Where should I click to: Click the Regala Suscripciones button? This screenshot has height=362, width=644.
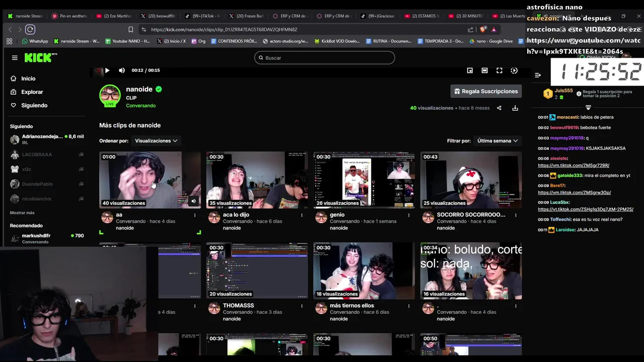point(486,92)
